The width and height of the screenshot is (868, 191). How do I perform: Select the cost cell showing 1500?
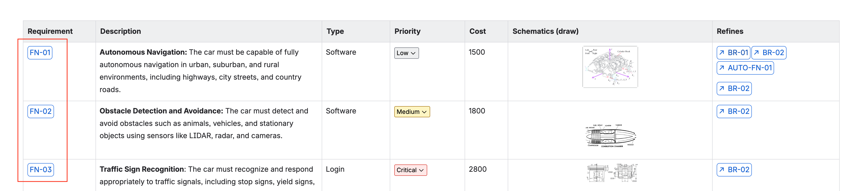click(476, 53)
